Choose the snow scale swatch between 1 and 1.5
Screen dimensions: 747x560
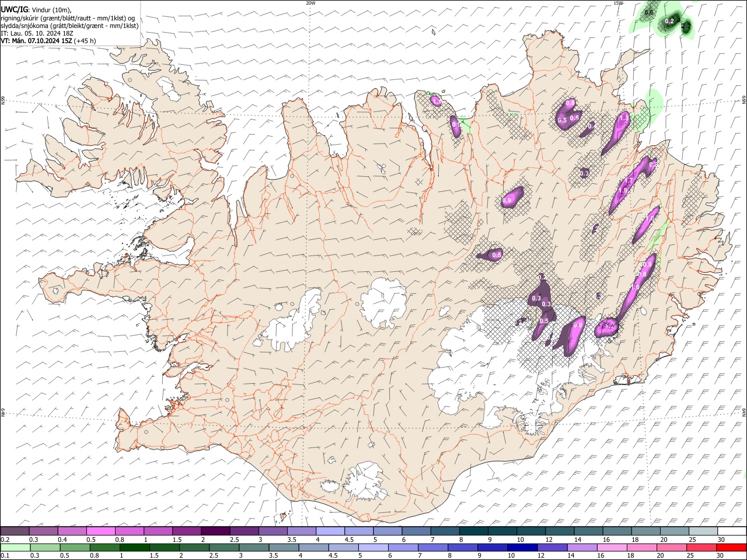(x=158, y=531)
